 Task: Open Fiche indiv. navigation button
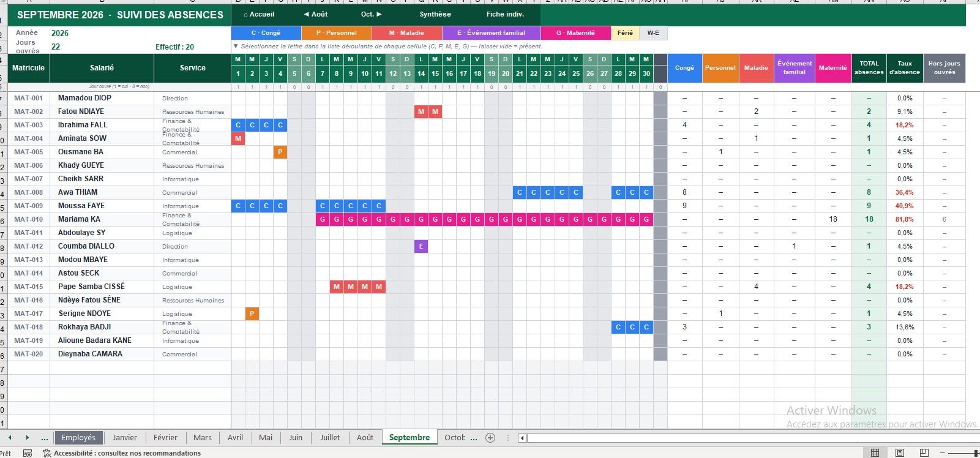pyautogui.click(x=505, y=14)
